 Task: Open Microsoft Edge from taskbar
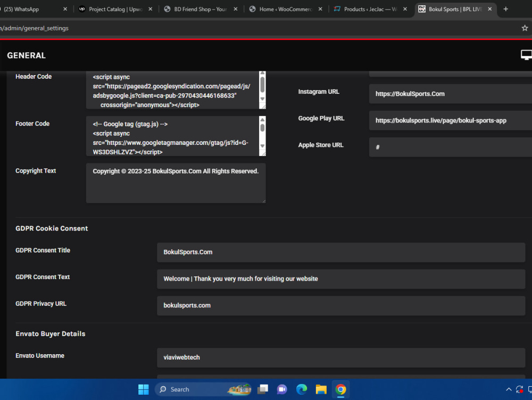(301, 389)
